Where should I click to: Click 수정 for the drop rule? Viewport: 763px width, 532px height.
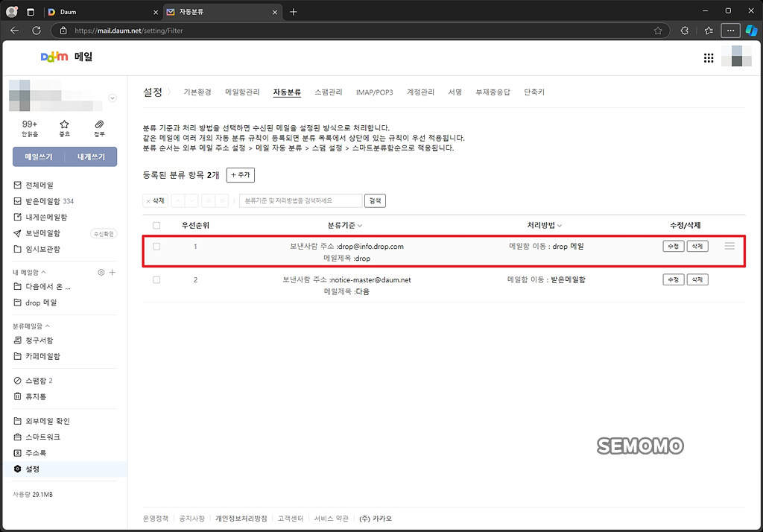pyautogui.click(x=674, y=247)
